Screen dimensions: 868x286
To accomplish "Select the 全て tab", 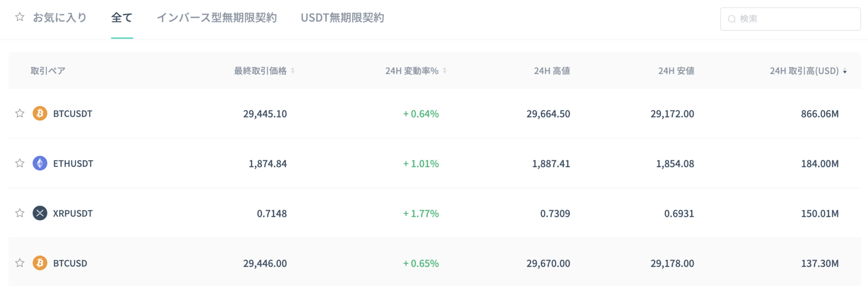I will pyautogui.click(x=122, y=18).
